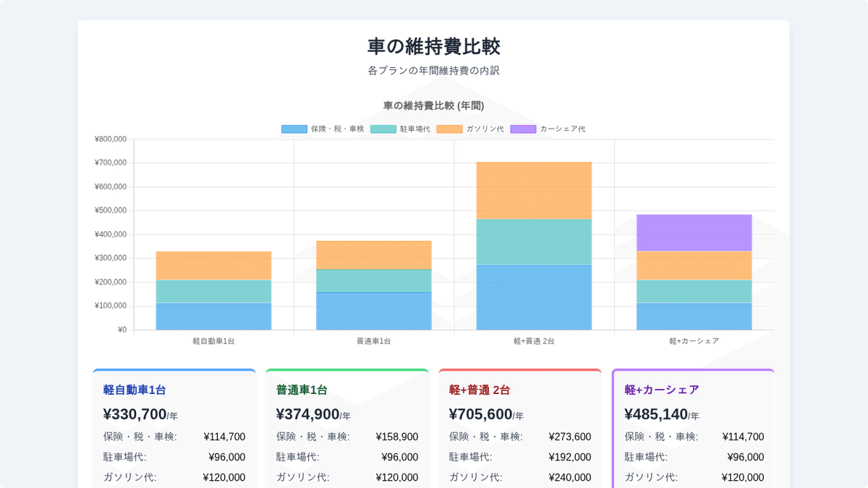868x488 pixels.
Task: Click the 普通車1台 axis label
Action: click(374, 341)
